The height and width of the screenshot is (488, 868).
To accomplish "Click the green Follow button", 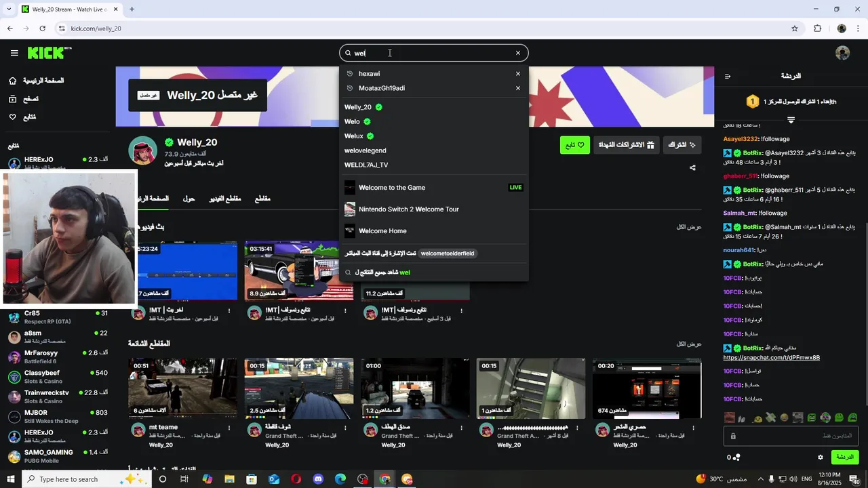I will [x=575, y=145].
